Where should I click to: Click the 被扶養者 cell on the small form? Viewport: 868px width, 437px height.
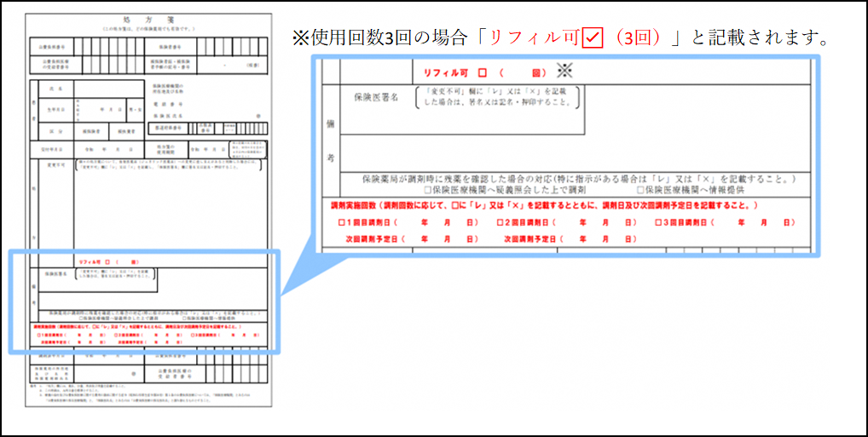[x=125, y=131]
